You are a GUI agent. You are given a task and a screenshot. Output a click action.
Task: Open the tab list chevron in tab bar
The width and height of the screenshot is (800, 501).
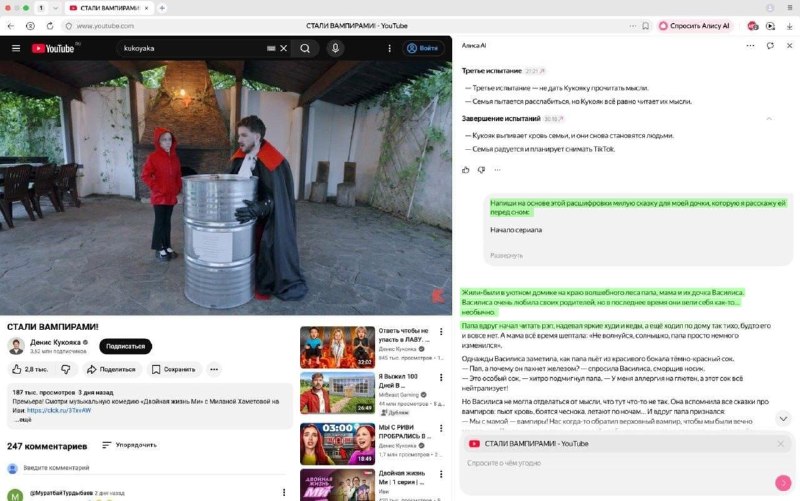tap(55, 8)
